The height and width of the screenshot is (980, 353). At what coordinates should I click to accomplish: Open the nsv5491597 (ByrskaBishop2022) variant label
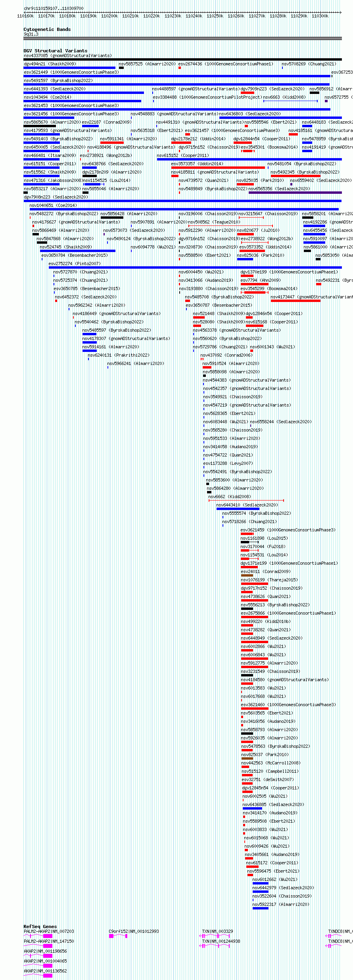click(58, 80)
